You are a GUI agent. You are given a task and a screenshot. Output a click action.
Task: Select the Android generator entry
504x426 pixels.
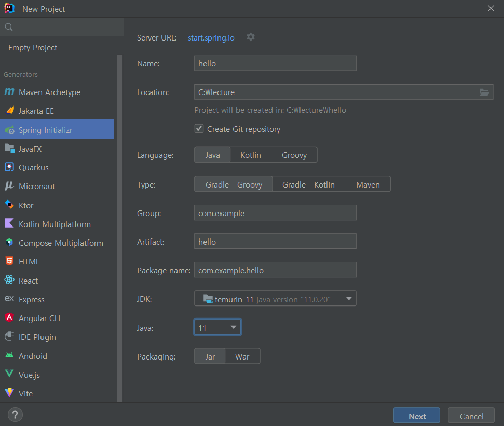[57, 356]
